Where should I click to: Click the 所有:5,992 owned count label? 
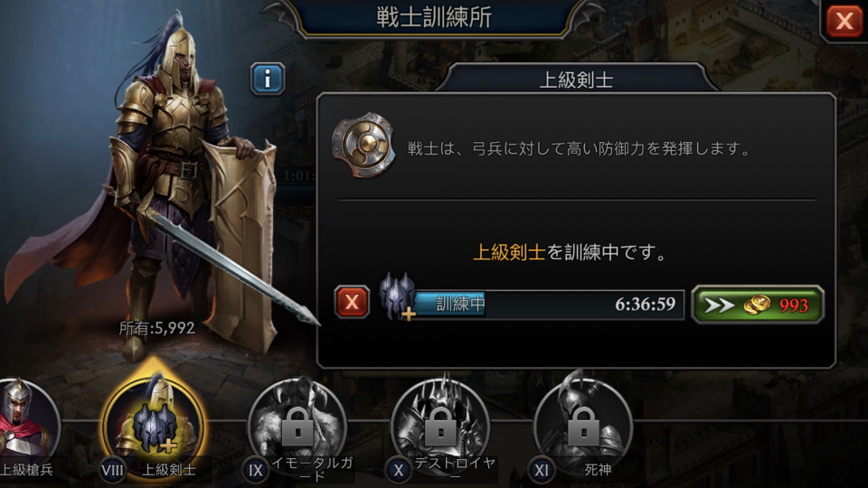157,328
